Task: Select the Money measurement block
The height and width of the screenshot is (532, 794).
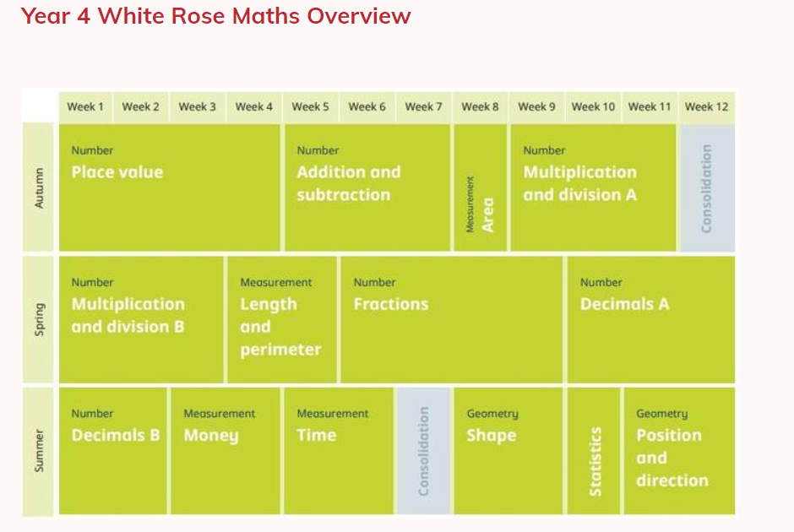Action: point(225,450)
